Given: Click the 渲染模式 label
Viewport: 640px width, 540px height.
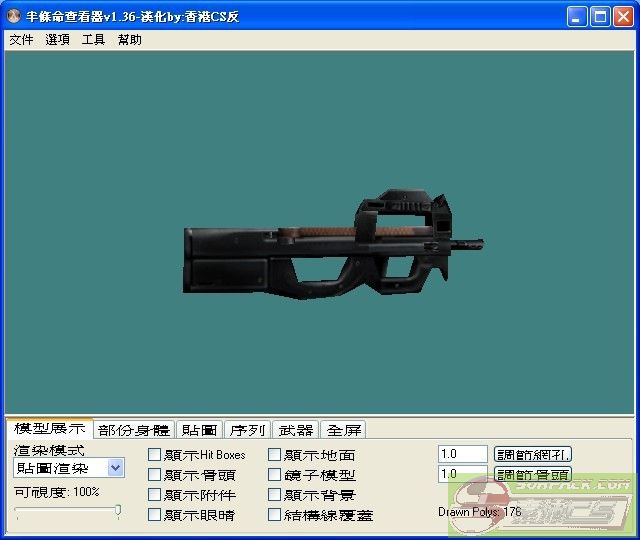Looking at the screenshot, I should pyautogui.click(x=49, y=450).
